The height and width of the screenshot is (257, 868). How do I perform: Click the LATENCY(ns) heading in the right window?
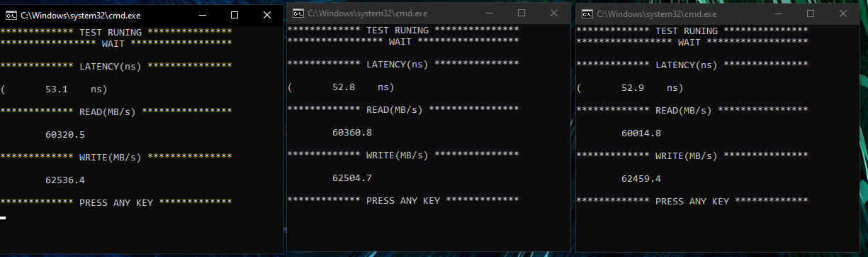click(687, 65)
